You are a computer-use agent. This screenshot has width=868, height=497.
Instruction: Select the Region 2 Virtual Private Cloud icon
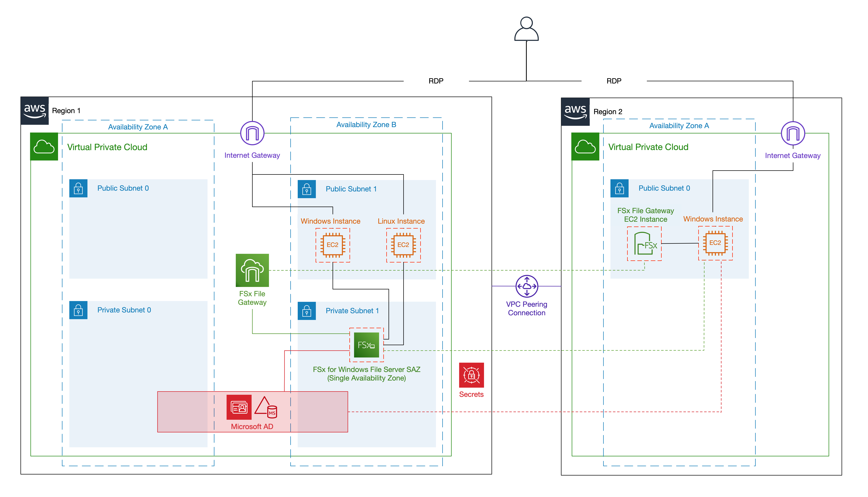[x=585, y=146]
